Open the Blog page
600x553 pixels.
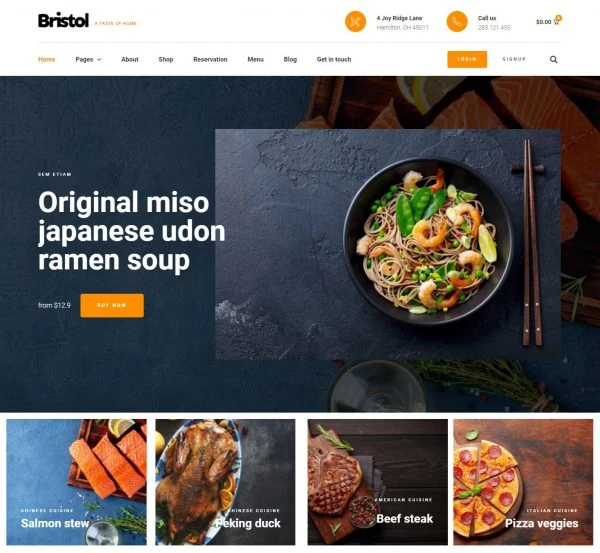click(290, 59)
